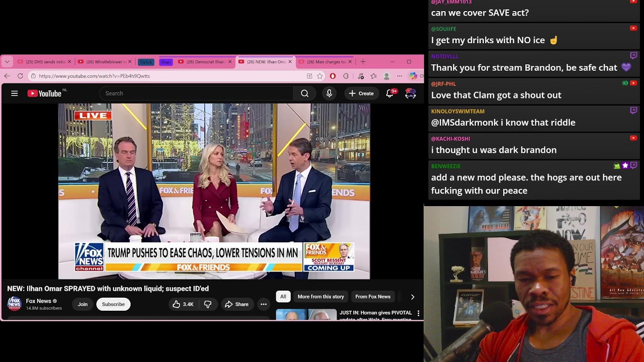Close the 'Democrat Ilhan' tab
Viewport: 644px width, 362px height.
230,62
